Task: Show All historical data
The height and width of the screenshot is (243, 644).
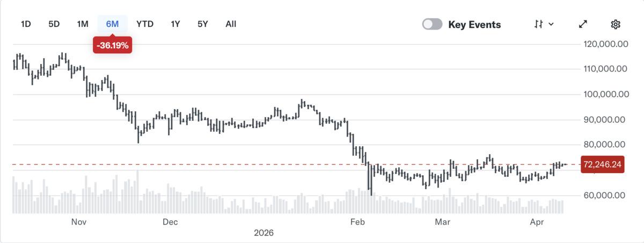Action: click(231, 24)
